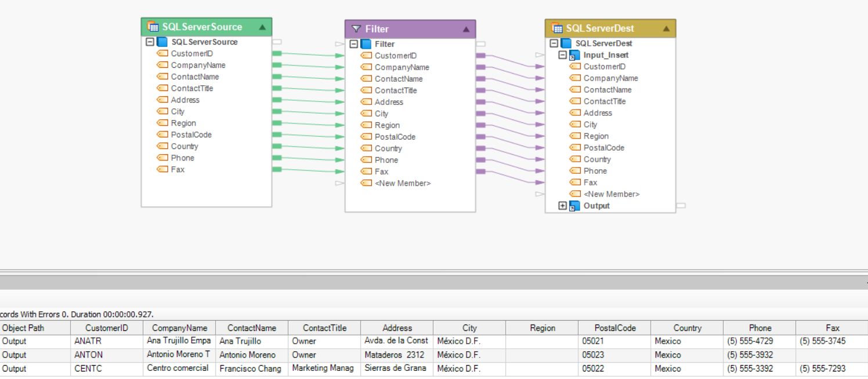Click the Fax field icon in SQLServerSource
Image resolution: width=868 pixels, height=379 pixels.
point(162,169)
